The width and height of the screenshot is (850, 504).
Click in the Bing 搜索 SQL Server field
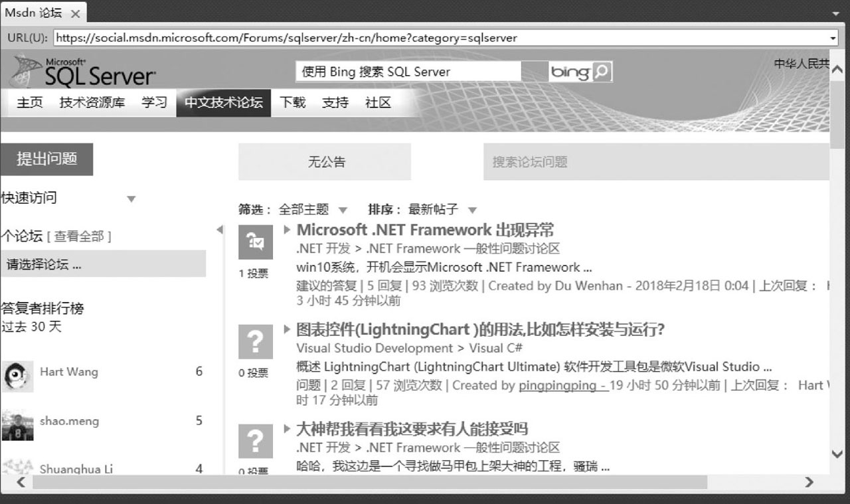pos(408,72)
